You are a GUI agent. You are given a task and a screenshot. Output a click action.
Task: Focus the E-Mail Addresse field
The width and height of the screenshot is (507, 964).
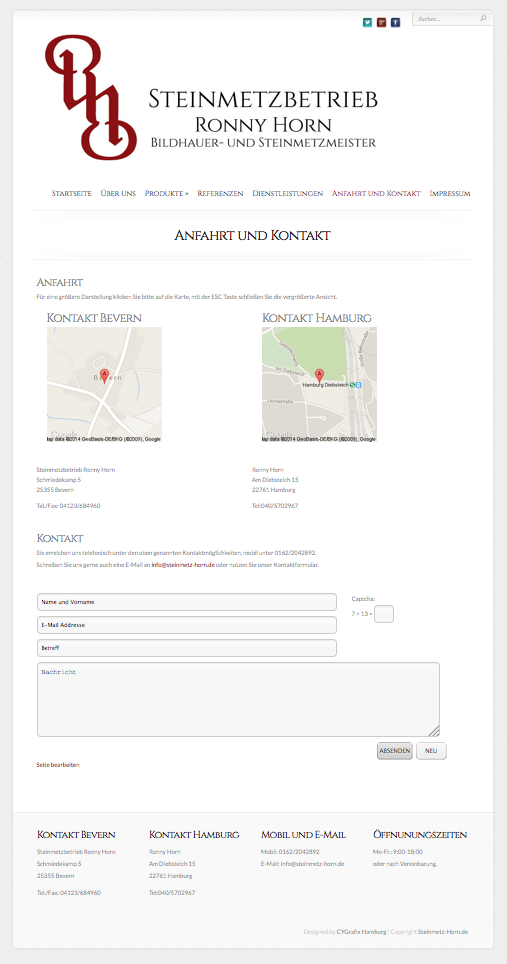click(187, 625)
